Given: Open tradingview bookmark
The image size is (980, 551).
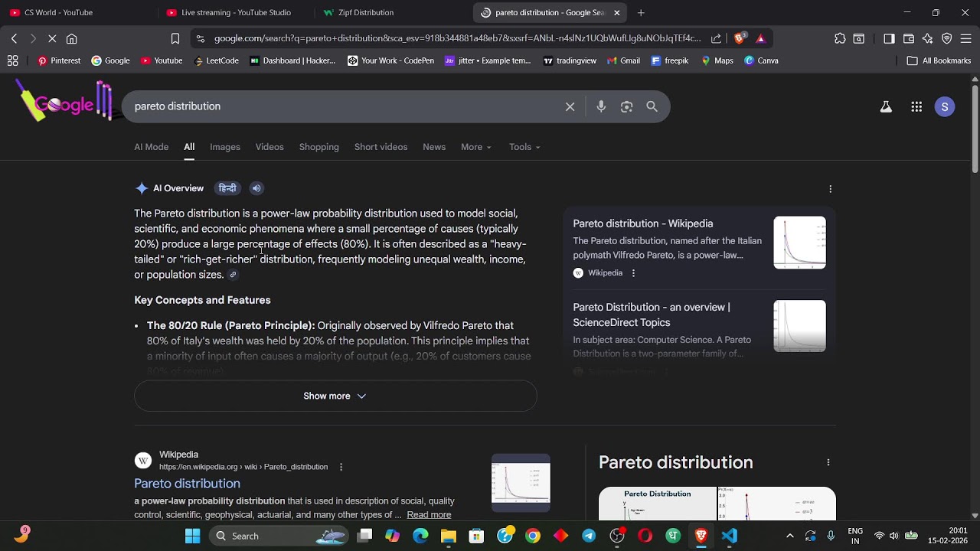Looking at the screenshot, I should point(570,60).
